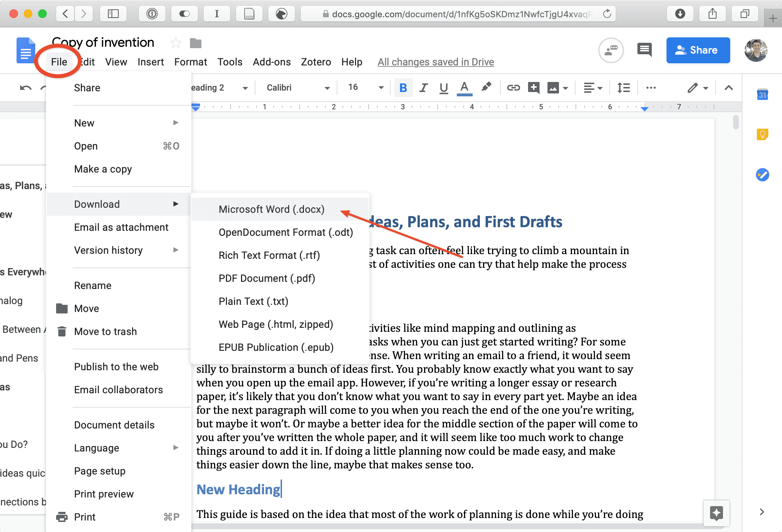The height and width of the screenshot is (532, 782).
Task: Toggle Bold formatting
Action: tap(403, 88)
